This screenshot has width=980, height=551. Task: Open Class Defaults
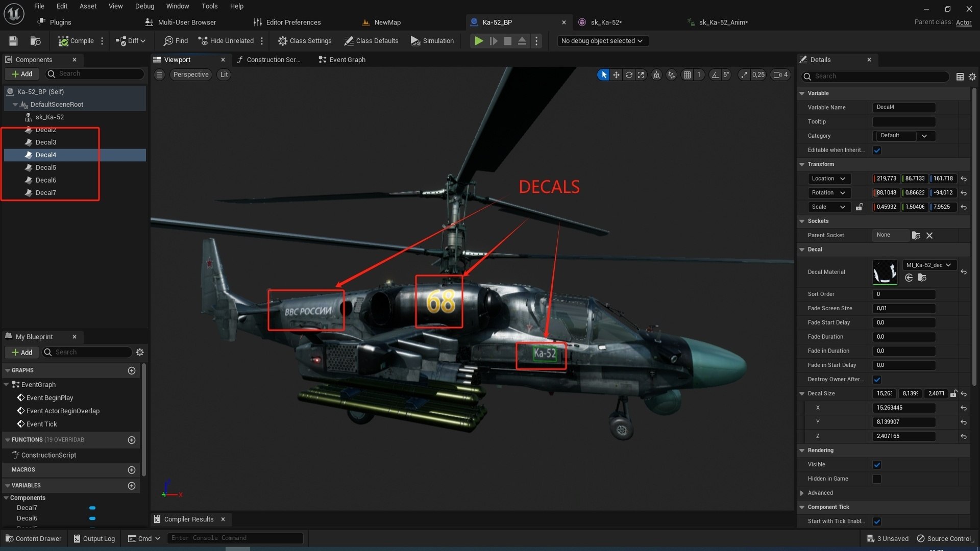pyautogui.click(x=371, y=41)
